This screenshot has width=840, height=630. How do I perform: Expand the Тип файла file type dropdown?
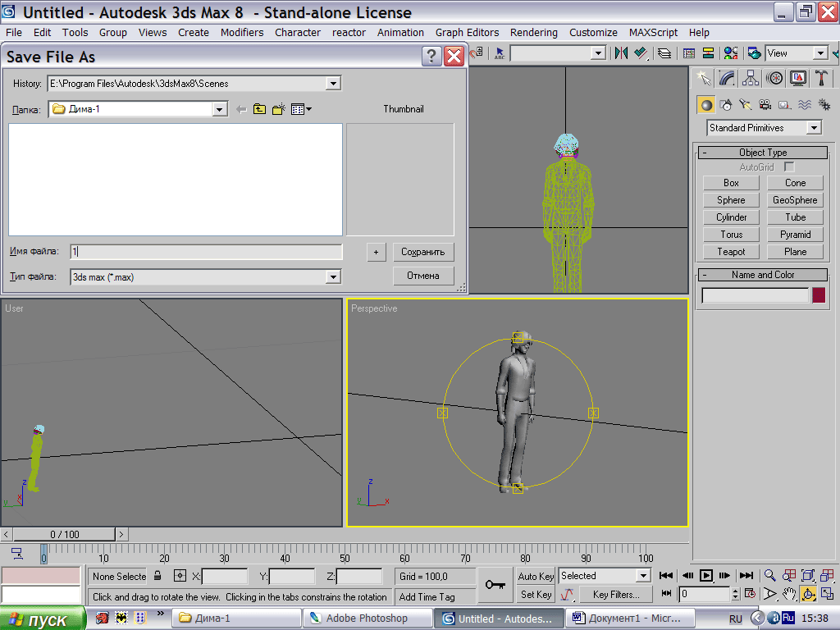333,277
